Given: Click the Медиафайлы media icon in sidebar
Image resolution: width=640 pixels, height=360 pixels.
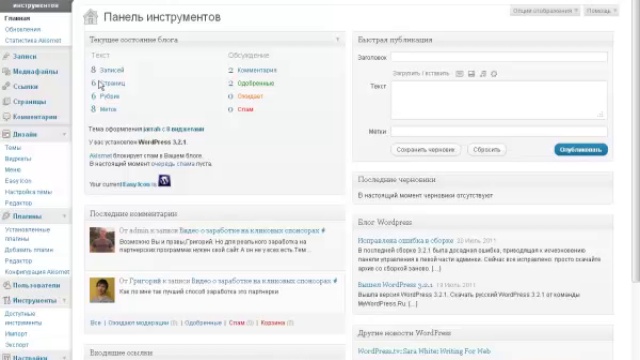Looking at the screenshot, I should [x=6, y=71].
